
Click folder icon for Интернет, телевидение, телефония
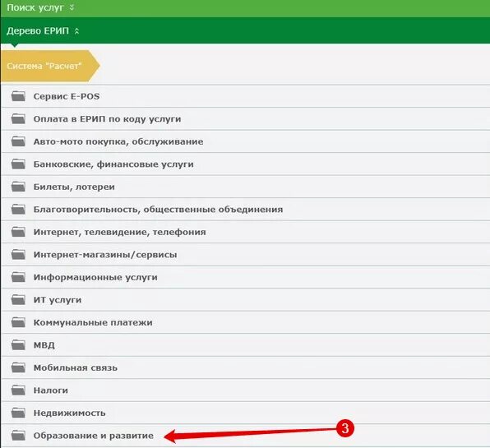[x=18, y=232]
